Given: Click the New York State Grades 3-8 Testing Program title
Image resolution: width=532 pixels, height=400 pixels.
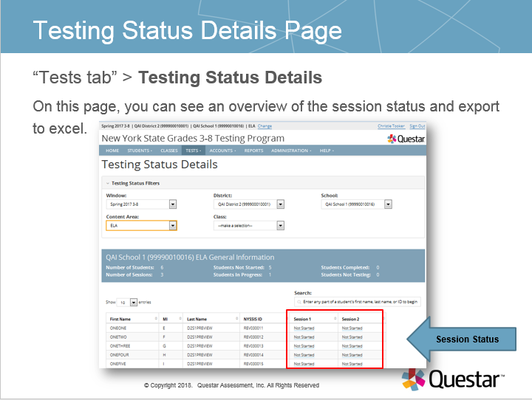Looking at the screenshot, I should coord(193,138).
